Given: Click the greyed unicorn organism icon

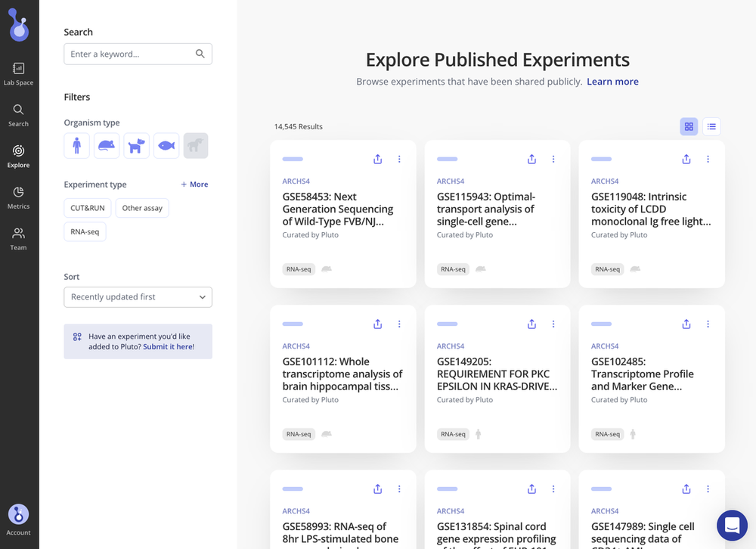Looking at the screenshot, I should 196,146.
